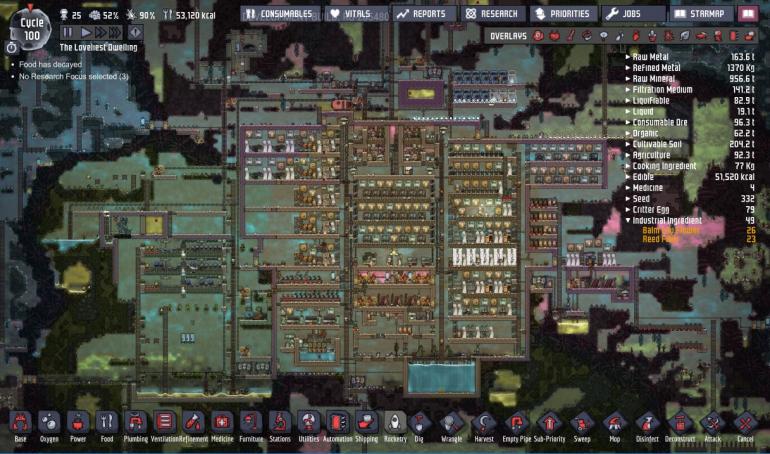This screenshot has height=454, width=770.
Task: Select the Dig tool
Action: (419, 426)
